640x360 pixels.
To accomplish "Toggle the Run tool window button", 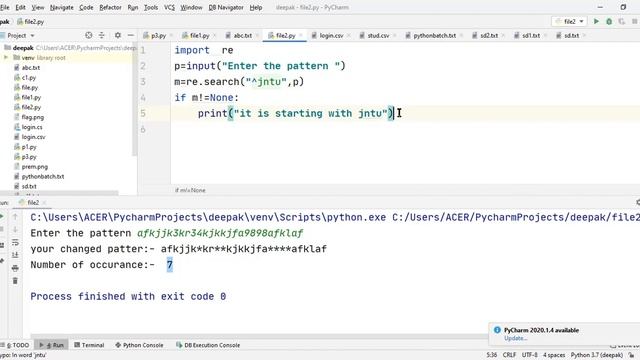I will [51, 345].
